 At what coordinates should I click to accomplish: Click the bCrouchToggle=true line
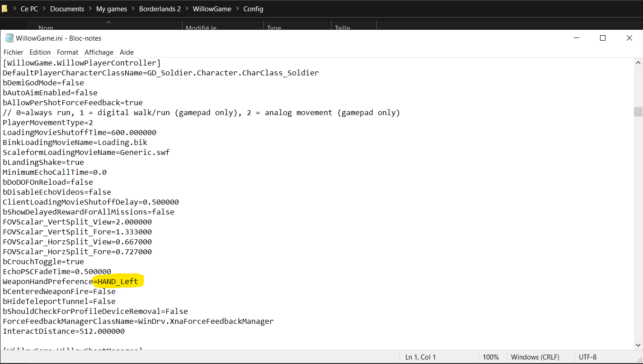43,261
